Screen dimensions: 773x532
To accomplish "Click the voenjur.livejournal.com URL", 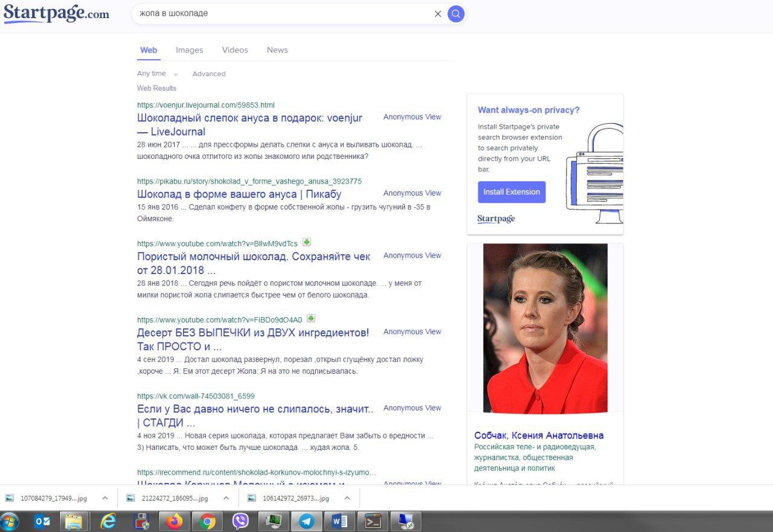I will pos(206,105).
